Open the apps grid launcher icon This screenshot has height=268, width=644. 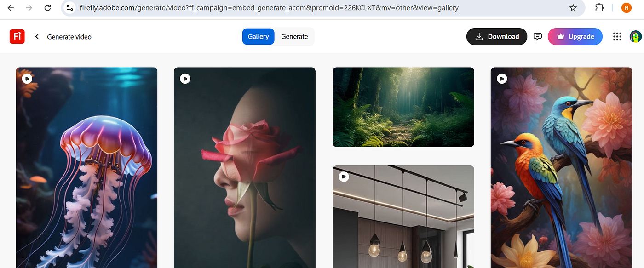point(617,37)
